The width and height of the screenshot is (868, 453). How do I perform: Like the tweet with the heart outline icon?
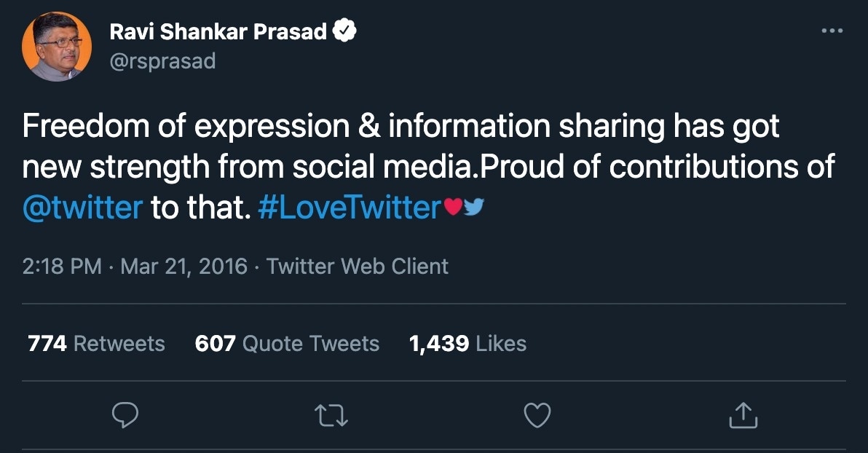coord(537,415)
